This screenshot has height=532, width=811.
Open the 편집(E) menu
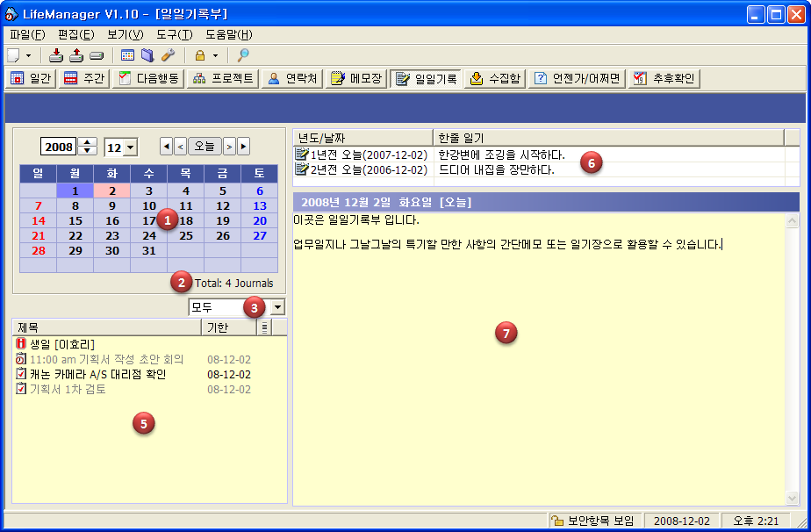pos(76,34)
